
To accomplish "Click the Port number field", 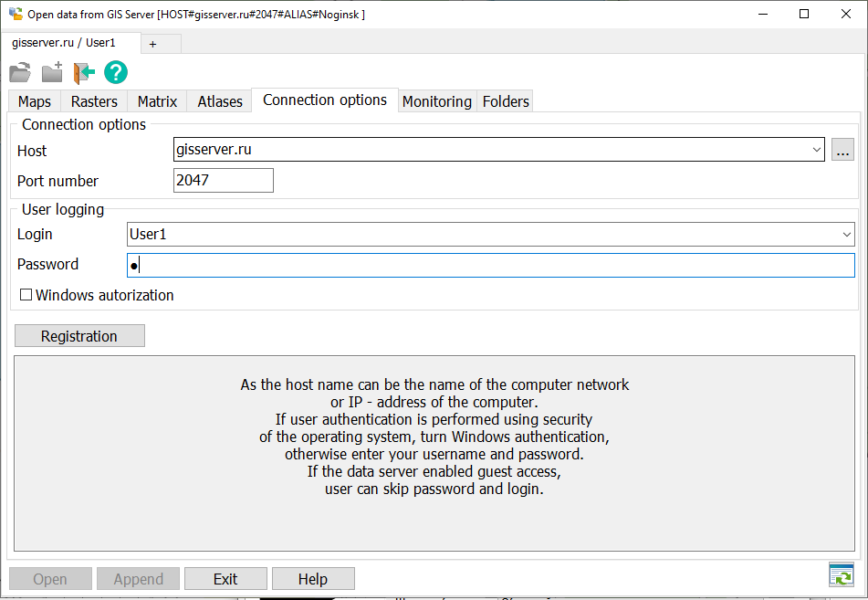I will pyautogui.click(x=224, y=181).
